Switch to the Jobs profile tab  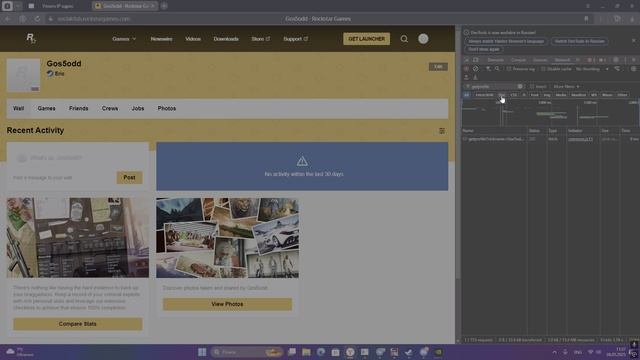point(138,109)
